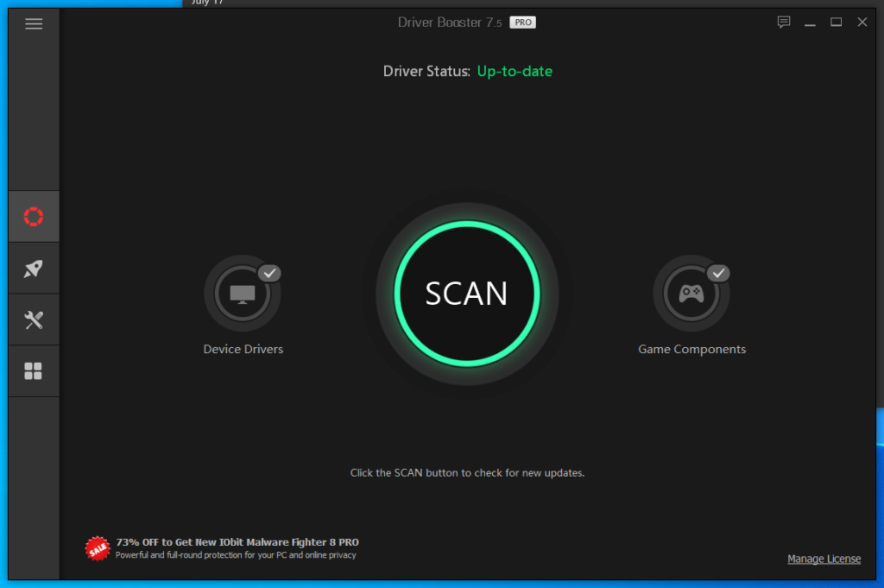The width and height of the screenshot is (884, 588).
Task: Click the Device Drivers monitor icon
Action: click(243, 293)
